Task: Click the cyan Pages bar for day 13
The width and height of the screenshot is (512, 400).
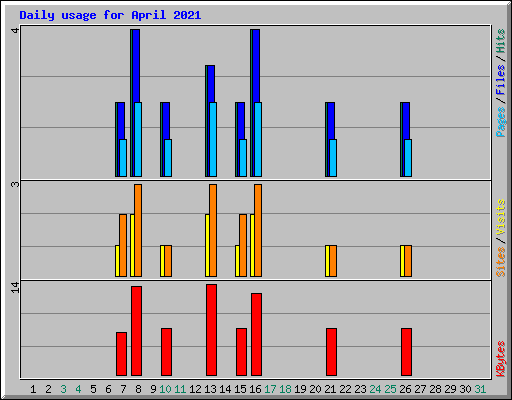Action: pos(213,139)
